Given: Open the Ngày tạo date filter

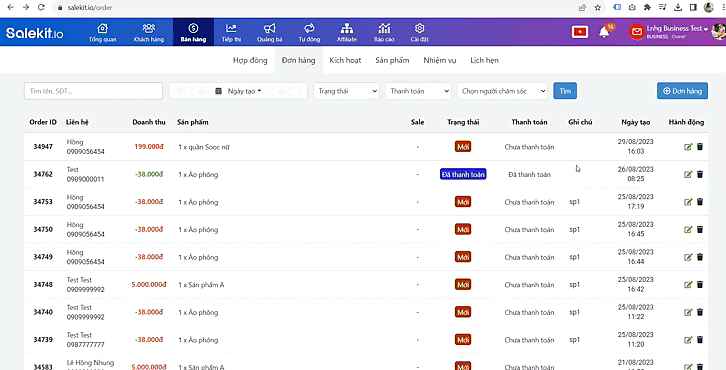Looking at the screenshot, I should click(x=238, y=91).
